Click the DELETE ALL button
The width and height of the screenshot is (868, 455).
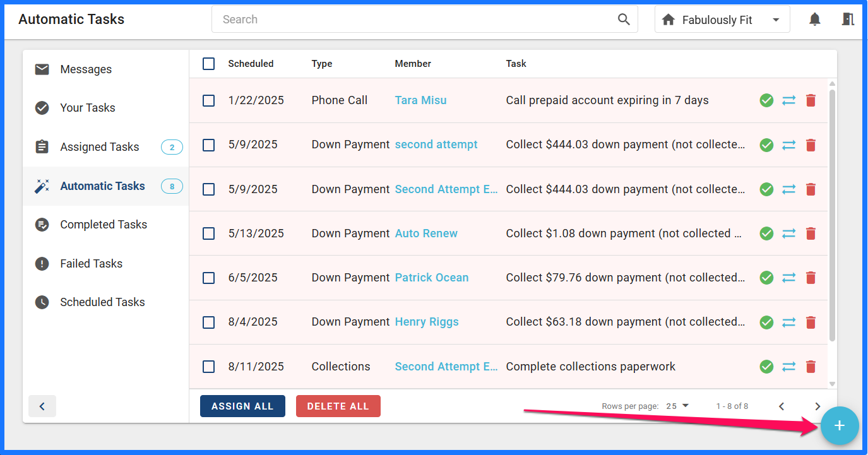tap(338, 406)
